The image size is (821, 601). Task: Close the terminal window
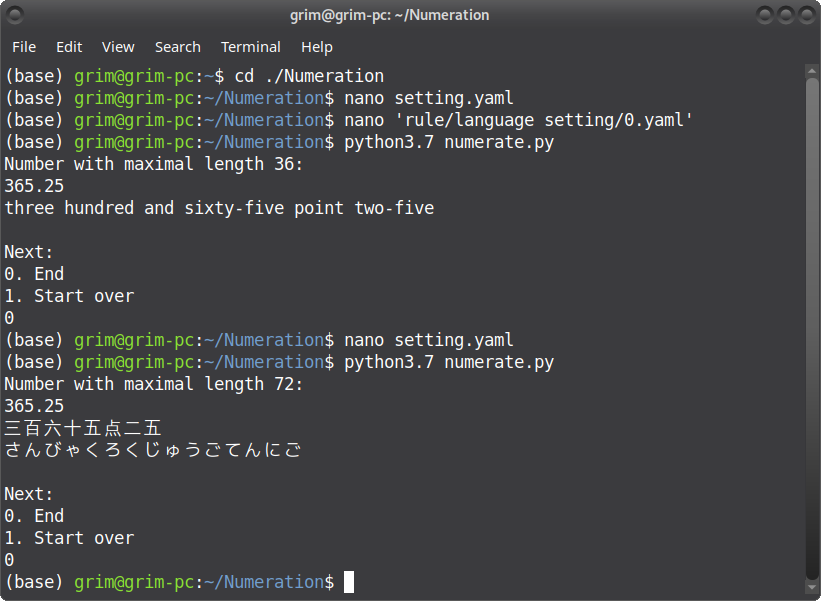(x=806, y=15)
